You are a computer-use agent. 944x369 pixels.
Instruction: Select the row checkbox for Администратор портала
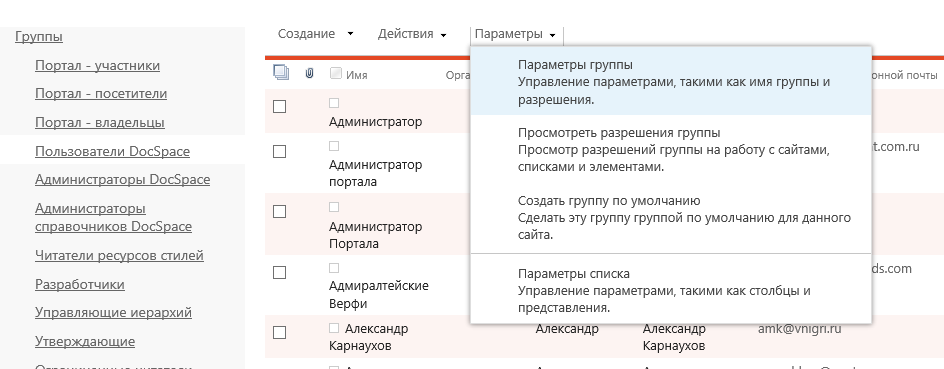[x=279, y=152]
